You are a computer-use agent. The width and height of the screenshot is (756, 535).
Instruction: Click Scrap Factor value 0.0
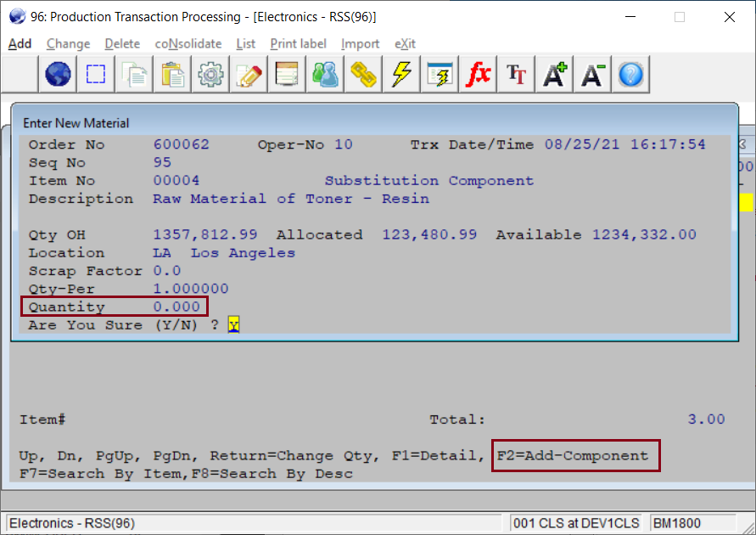167,271
